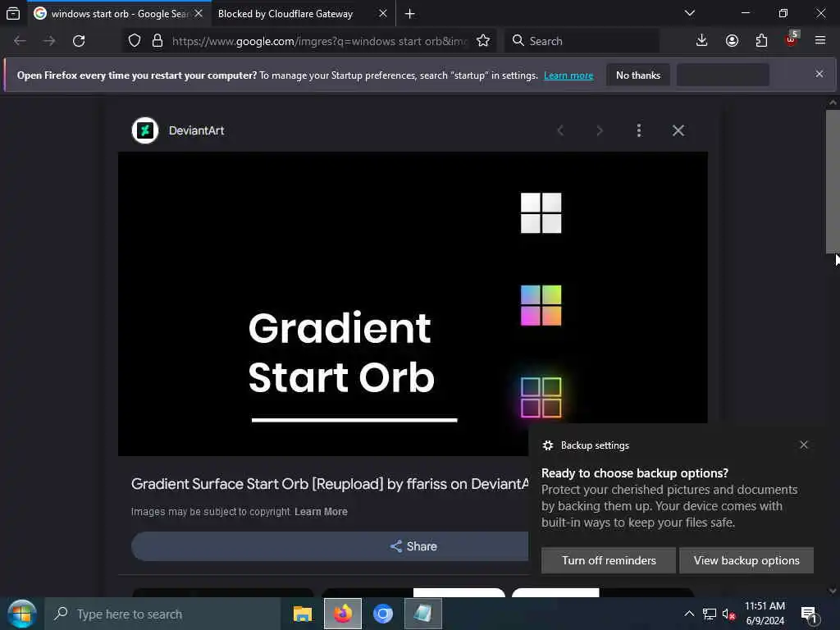This screenshot has width=840, height=630.
Task: List all tabs dropdown arrow
Action: [690, 13]
